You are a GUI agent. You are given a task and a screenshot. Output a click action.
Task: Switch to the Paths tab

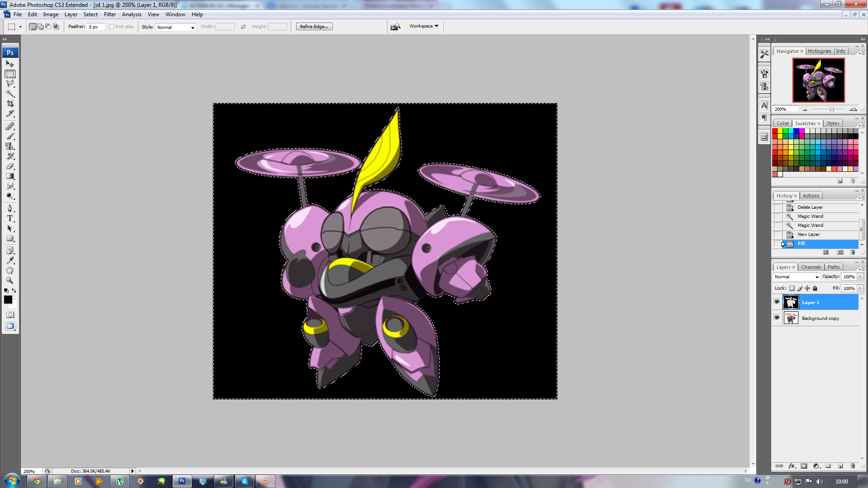tap(834, 267)
